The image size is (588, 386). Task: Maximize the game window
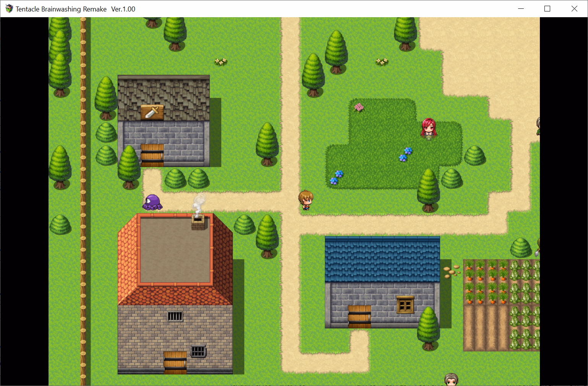coord(547,8)
